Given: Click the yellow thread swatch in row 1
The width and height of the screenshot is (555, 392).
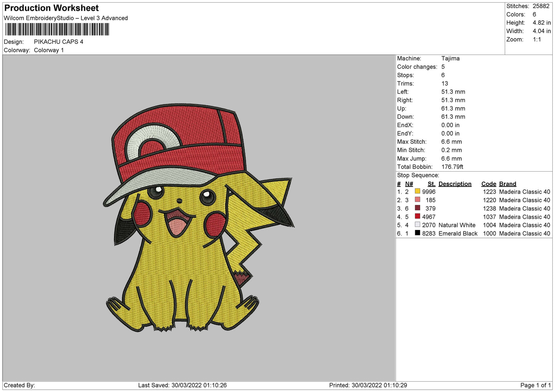Looking at the screenshot, I should (417, 191).
